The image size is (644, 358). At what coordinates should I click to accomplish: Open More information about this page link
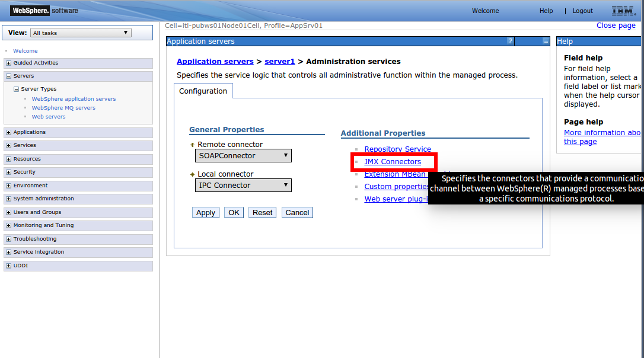pos(602,137)
